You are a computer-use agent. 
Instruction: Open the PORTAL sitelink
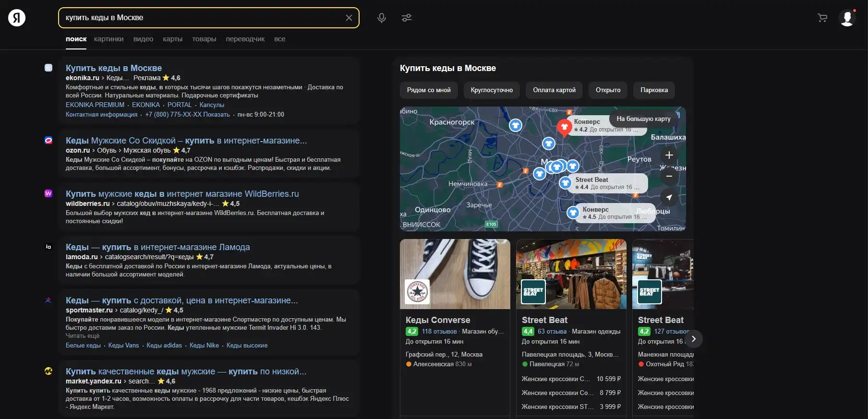[x=180, y=105]
